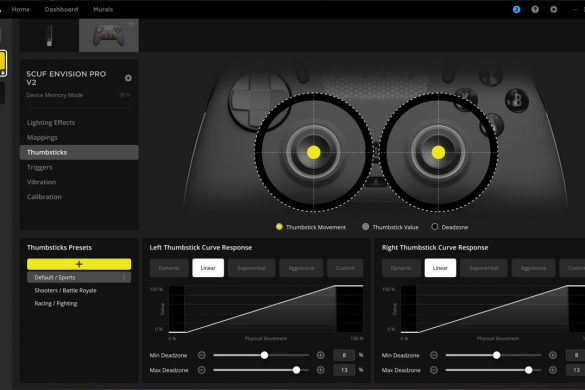This screenshot has height=390, width=585.
Task: Select the Shooters / Battle Royale preset
Action: click(x=65, y=290)
